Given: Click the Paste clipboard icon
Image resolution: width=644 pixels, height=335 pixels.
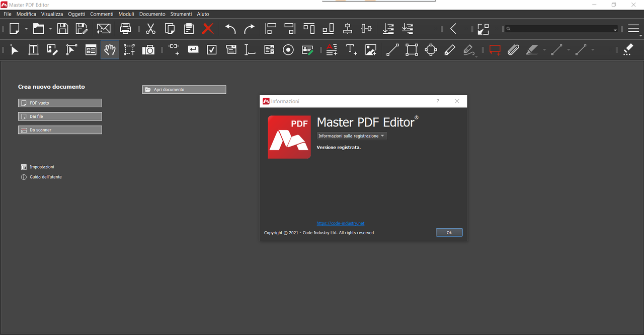Looking at the screenshot, I should point(189,29).
